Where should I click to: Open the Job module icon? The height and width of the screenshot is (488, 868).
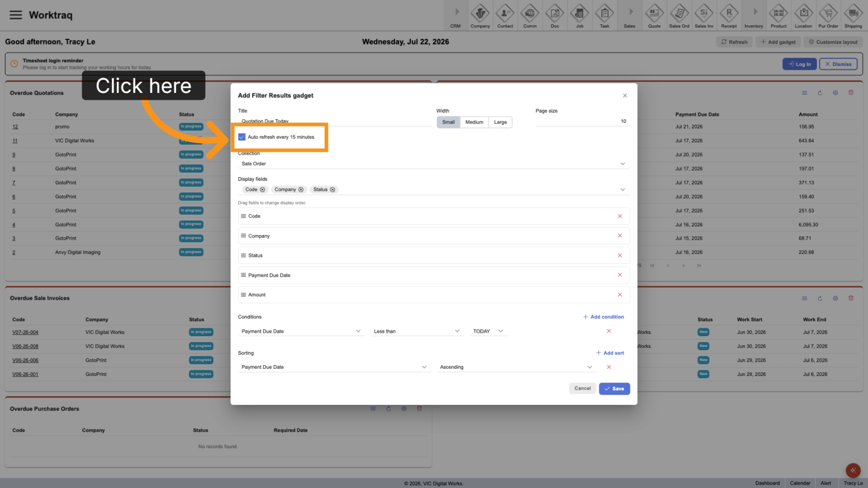579,15
